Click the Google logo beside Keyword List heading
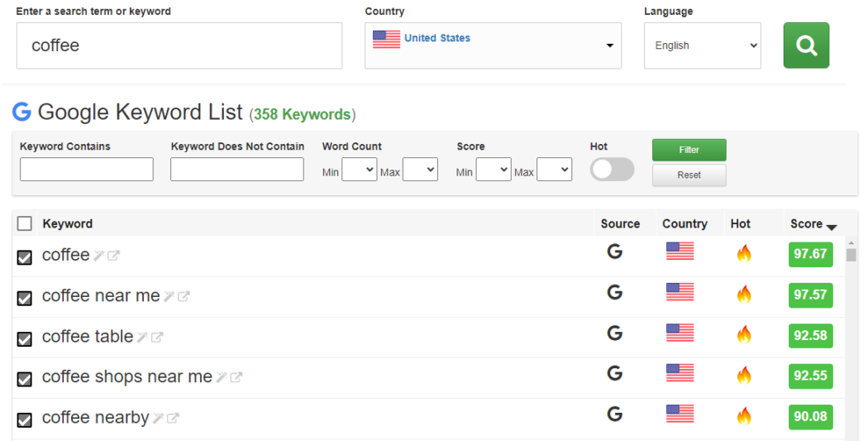This screenshot has height=441, width=868. pos(21,112)
